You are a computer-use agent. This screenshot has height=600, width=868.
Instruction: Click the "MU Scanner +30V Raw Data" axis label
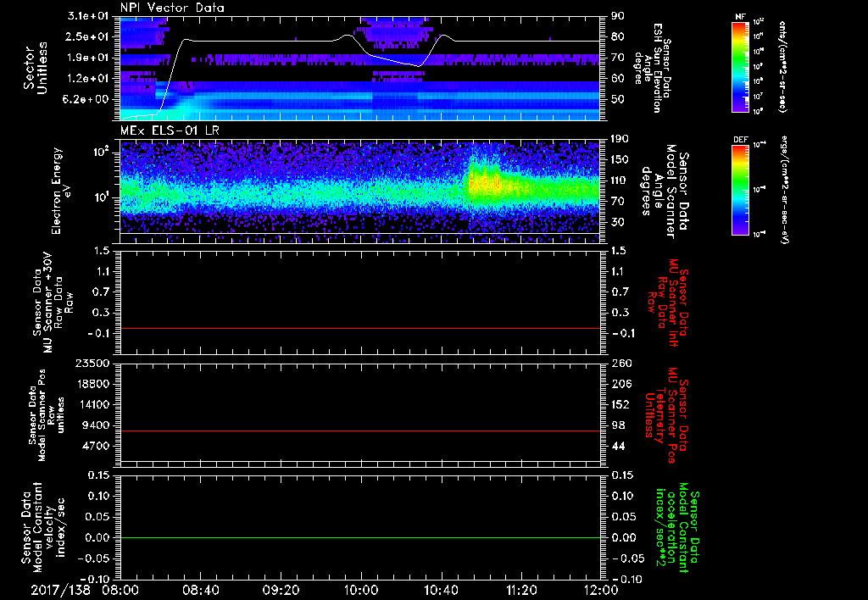[53, 303]
